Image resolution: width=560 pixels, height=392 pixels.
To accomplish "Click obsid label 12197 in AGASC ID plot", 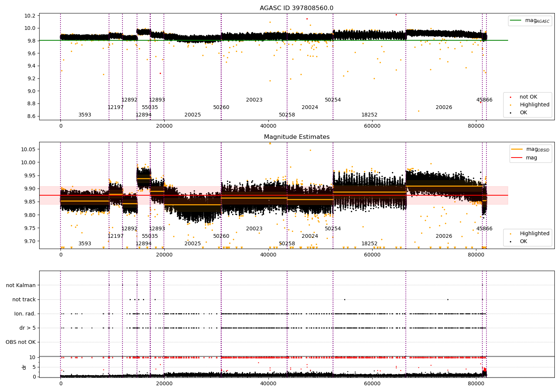I will 116,108.
